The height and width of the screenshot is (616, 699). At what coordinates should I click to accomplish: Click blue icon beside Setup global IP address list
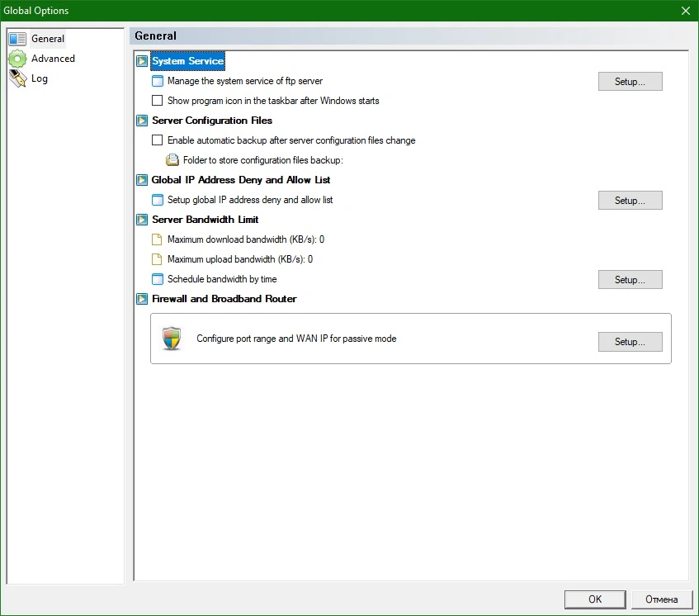(158, 200)
